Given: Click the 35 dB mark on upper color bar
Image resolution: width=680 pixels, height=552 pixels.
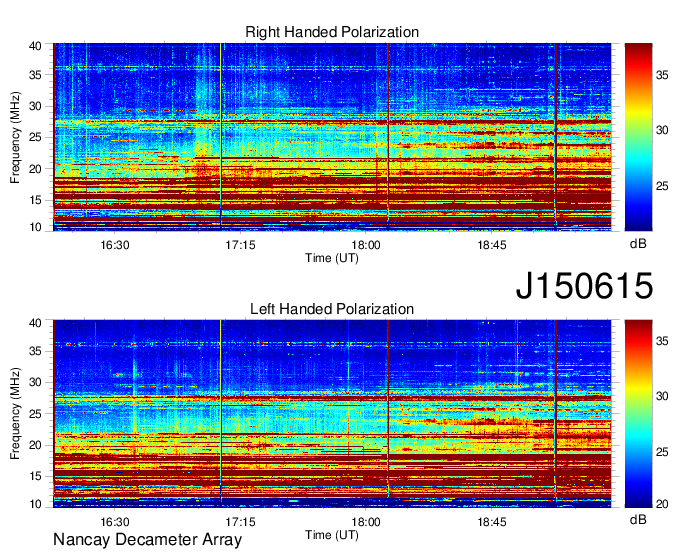Looking at the screenshot, I should coord(662,75).
